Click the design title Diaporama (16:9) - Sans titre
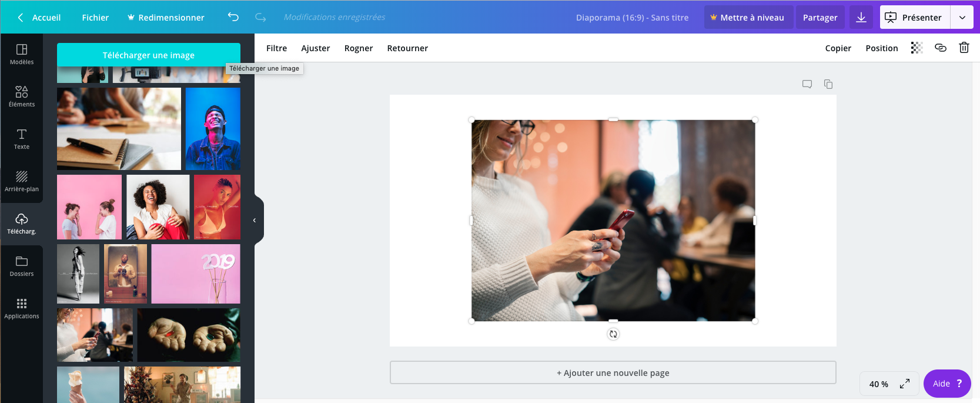 point(632,18)
